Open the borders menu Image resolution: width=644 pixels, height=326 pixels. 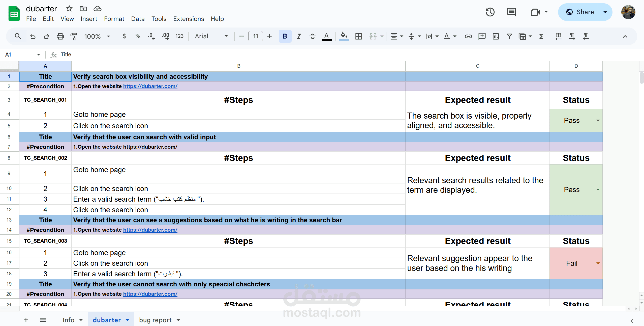(x=358, y=36)
